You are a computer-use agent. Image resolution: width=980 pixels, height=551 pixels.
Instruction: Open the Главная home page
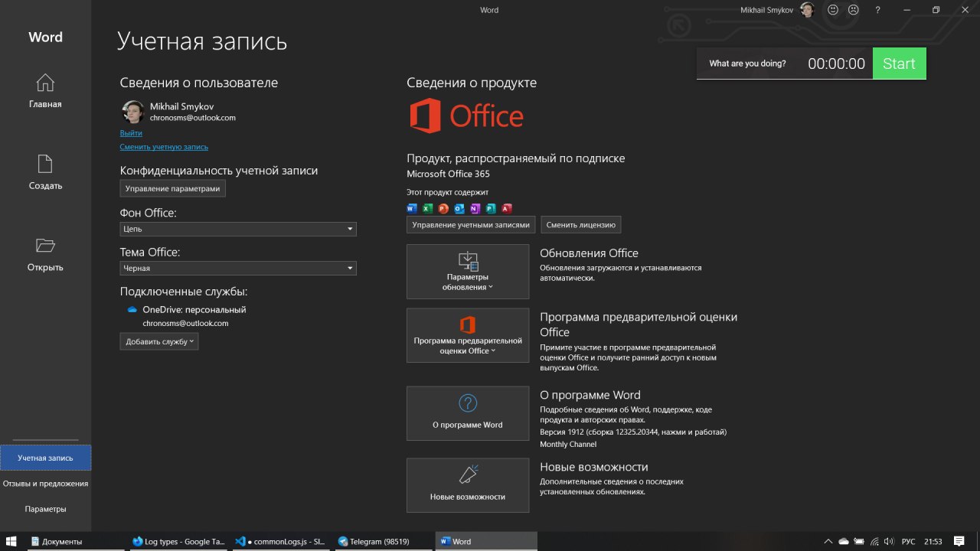tap(45, 91)
